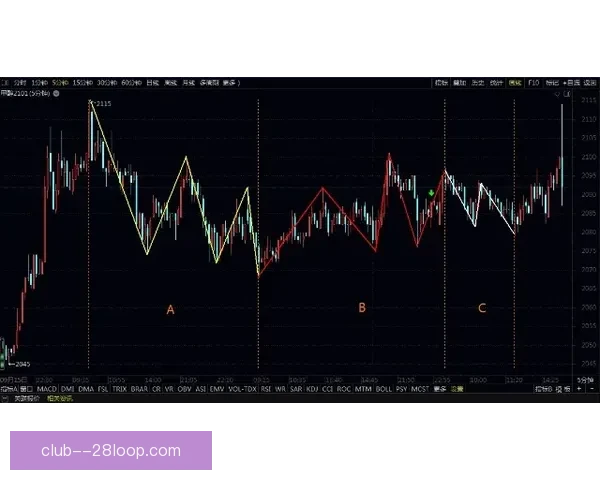Click the +自选 add to watchlist button
Image resolution: width=600 pixels, height=480 pixels.
pyautogui.click(x=571, y=83)
